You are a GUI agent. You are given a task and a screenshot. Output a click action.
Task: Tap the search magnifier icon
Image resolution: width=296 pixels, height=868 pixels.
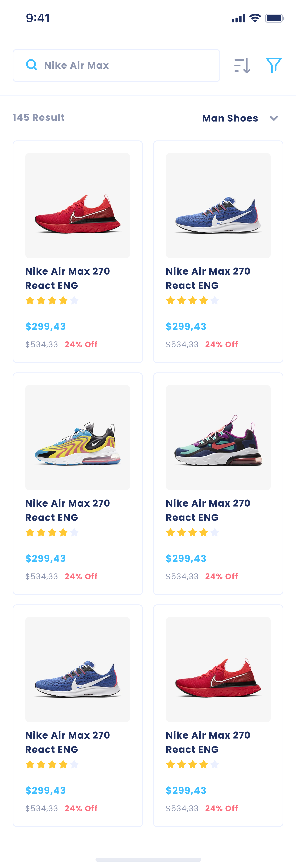(31, 65)
